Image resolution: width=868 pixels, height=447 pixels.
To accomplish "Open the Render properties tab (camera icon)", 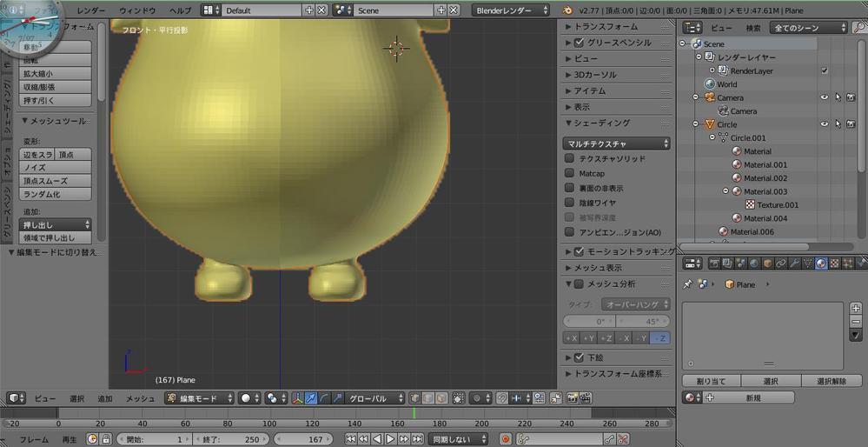I will click(x=714, y=263).
